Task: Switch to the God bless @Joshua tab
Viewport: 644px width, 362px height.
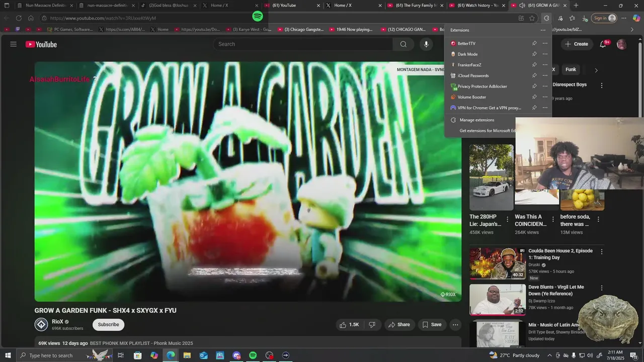Action: 169,6
